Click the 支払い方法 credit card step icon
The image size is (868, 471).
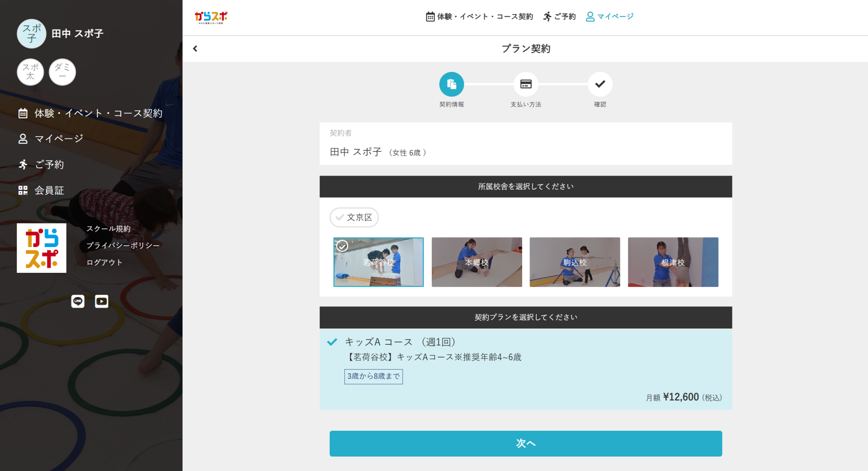(x=525, y=84)
